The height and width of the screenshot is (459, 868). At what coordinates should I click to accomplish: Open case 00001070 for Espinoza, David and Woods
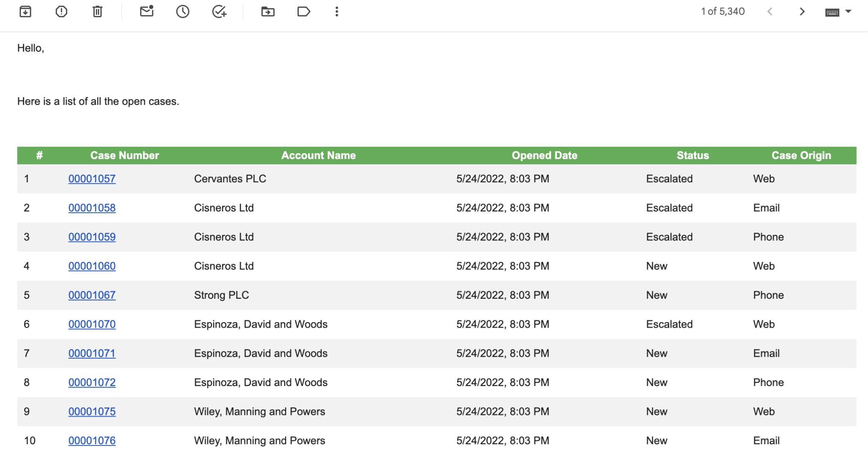coord(92,324)
